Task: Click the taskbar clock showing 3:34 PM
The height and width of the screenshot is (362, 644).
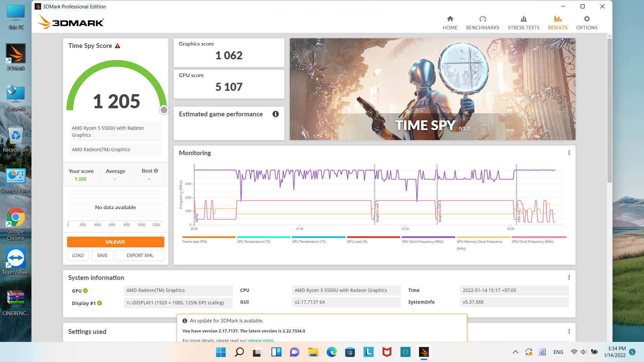Action: pyautogui.click(x=614, y=352)
